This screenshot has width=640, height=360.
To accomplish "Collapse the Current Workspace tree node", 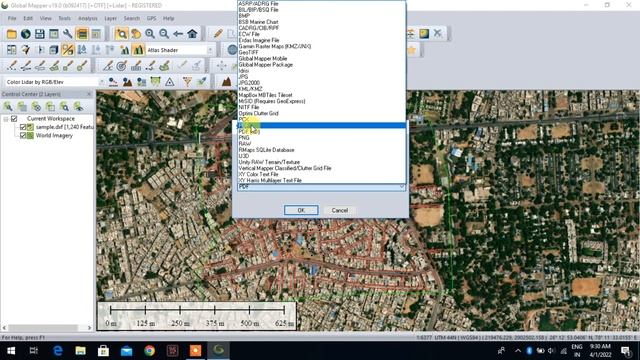I will point(6,119).
